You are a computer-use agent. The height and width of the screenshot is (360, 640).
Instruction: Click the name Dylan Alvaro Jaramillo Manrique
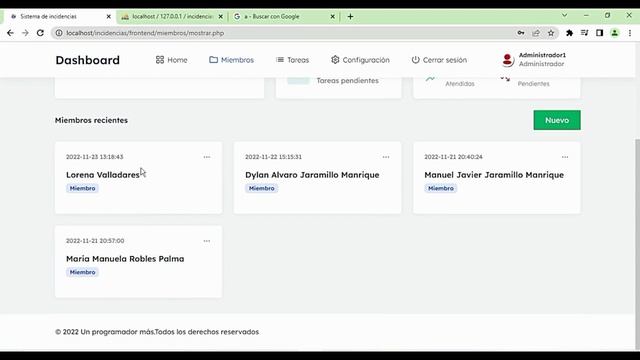coord(312,175)
